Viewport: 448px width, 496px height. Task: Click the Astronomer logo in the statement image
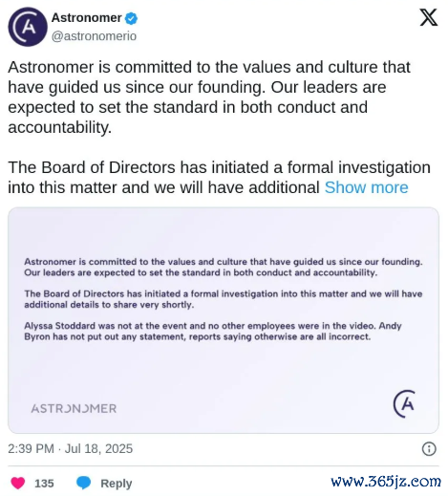coord(404,403)
